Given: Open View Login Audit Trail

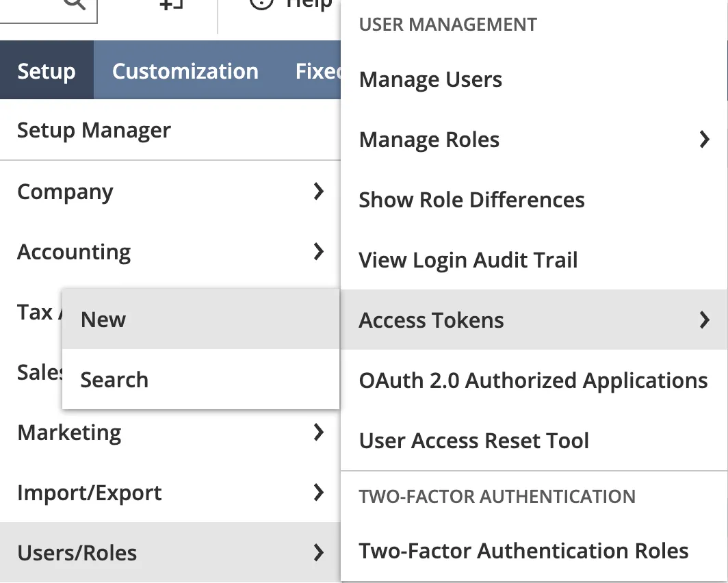Looking at the screenshot, I should coord(534,259).
